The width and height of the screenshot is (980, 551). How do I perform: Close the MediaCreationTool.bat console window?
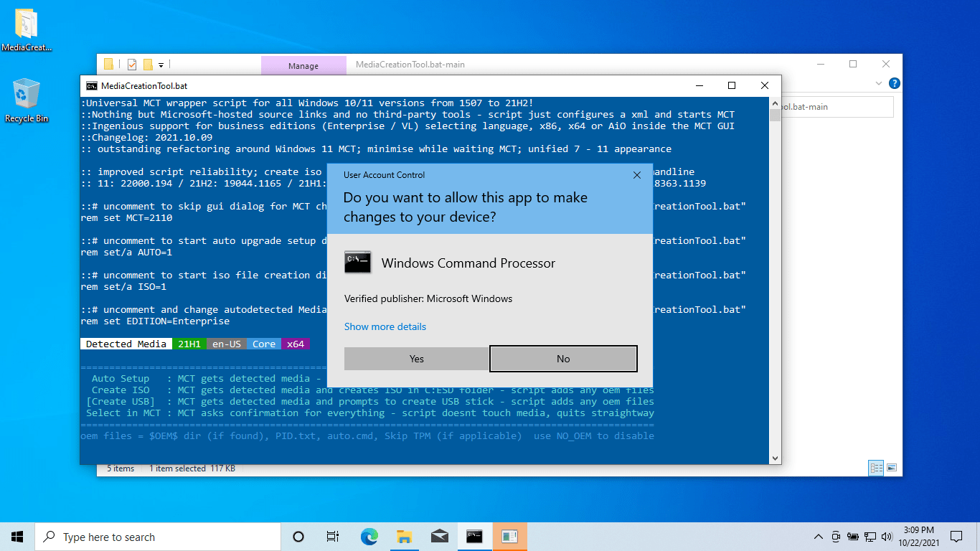point(765,85)
